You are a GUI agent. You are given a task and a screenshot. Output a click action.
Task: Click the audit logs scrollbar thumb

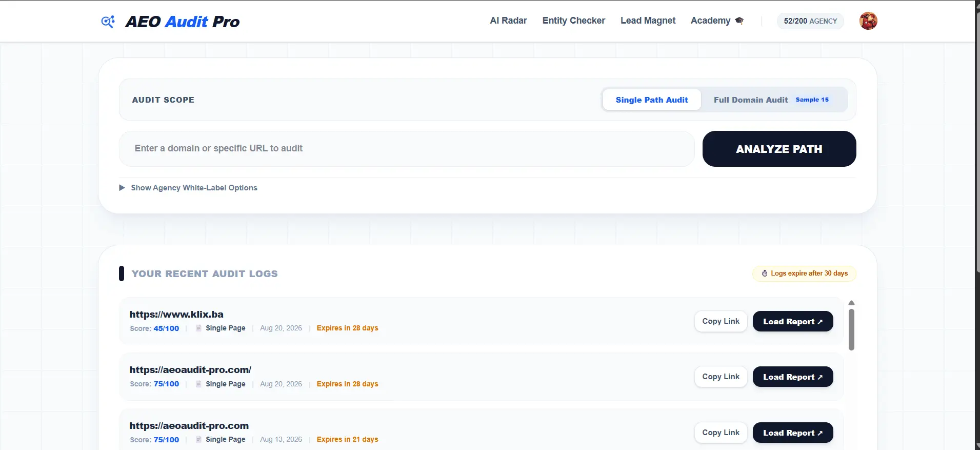coord(851,329)
